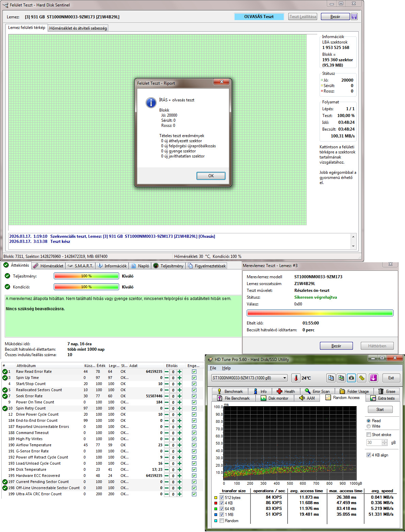Click the green plus for G-Sense Error Rate
The image size is (405, 532).
click(179, 451)
